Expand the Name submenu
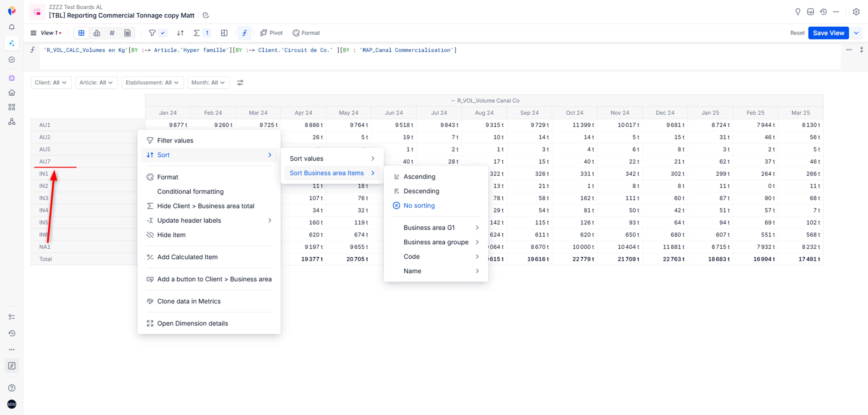The image size is (868, 415). 436,271
